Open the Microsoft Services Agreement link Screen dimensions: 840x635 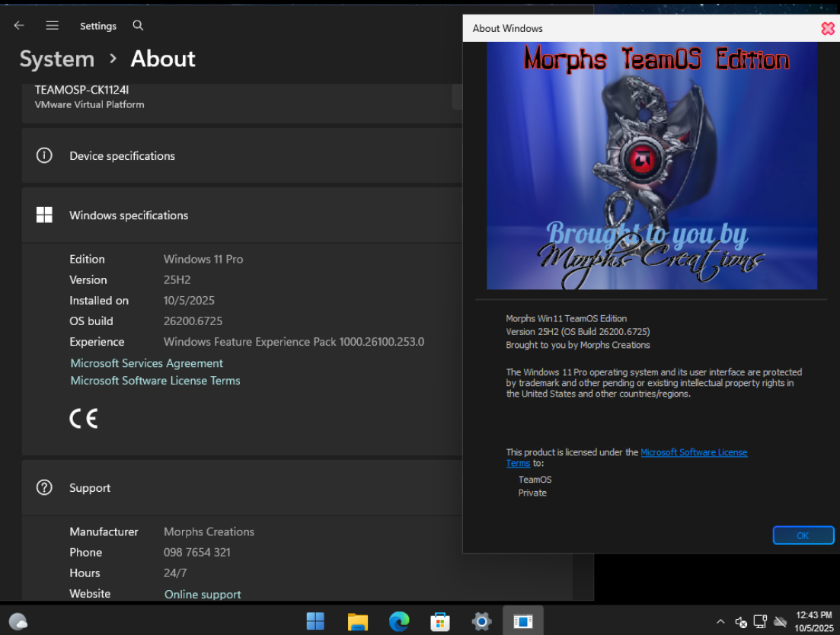[x=147, y=363]
